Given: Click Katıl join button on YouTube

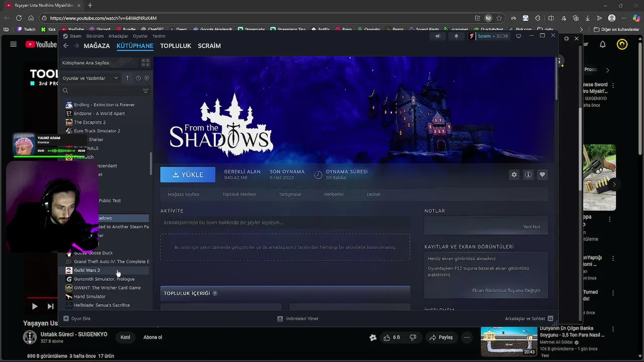Looking at the screenshot, I should pos(125,337).
